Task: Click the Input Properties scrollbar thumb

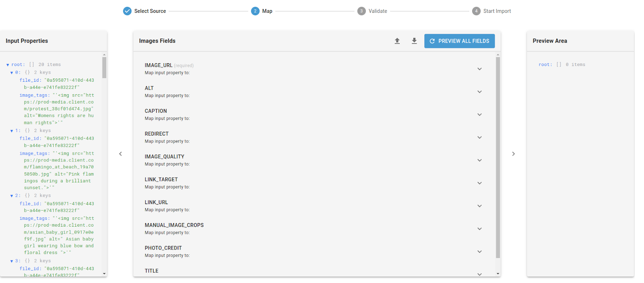Action: [104, 68]
